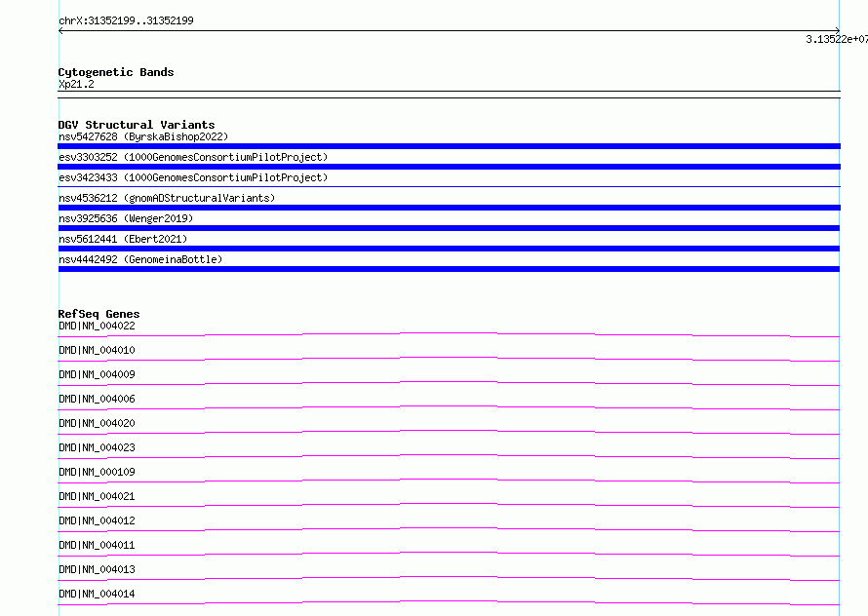The image size is (868, 616).
Task: Click the DMD|NM_004012 transcript label
Action: click(x=97, y=520)
